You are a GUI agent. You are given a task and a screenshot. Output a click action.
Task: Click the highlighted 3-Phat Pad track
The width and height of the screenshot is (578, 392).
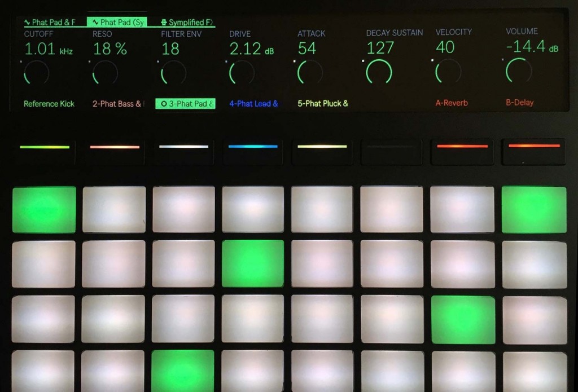186,104
